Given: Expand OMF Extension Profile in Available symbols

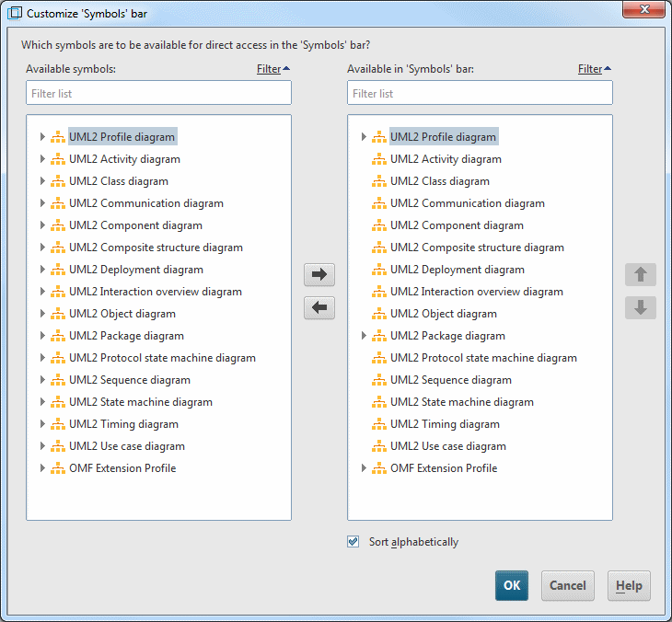Looking at the screenshot, I should 42,468.
